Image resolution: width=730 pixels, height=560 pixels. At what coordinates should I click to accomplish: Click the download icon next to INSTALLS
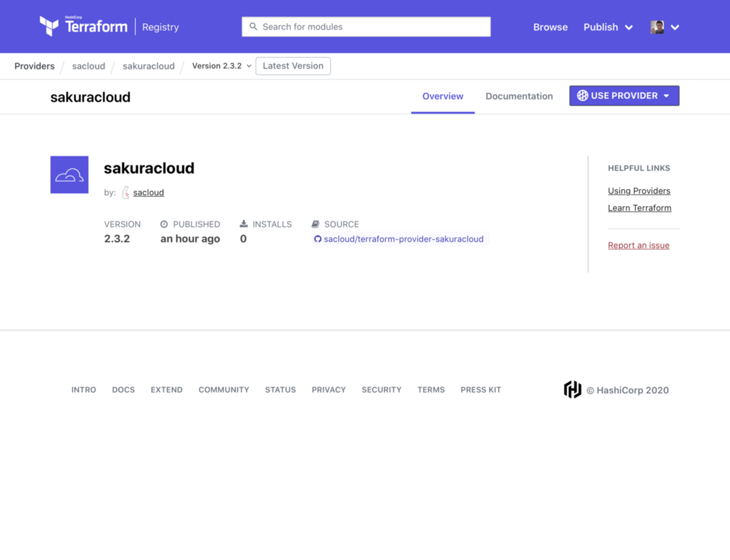244,224
